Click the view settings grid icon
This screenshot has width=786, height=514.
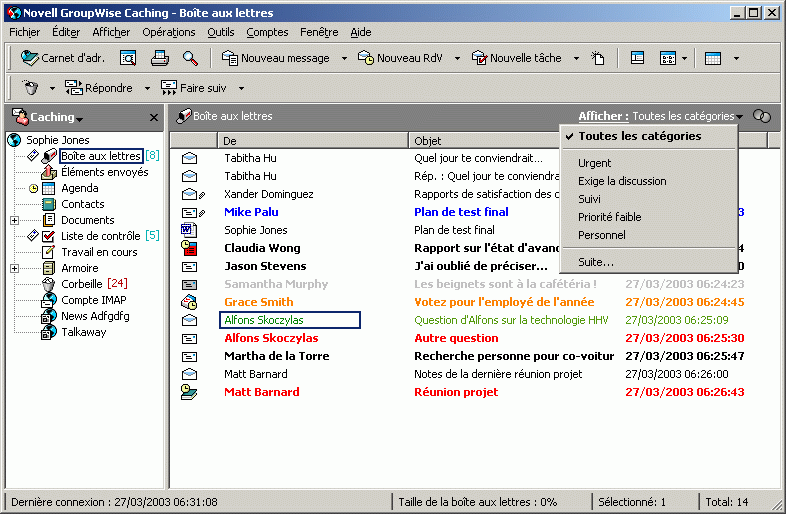[x=668, y=58]
